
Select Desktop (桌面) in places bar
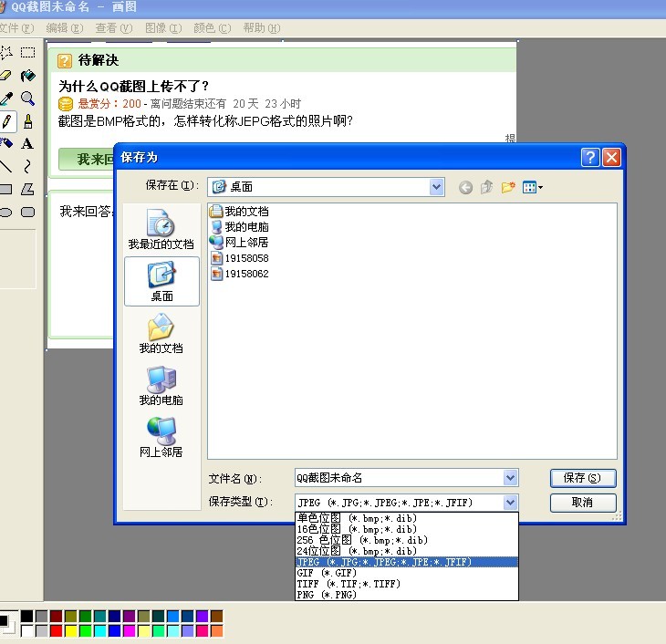click(161, 282)
